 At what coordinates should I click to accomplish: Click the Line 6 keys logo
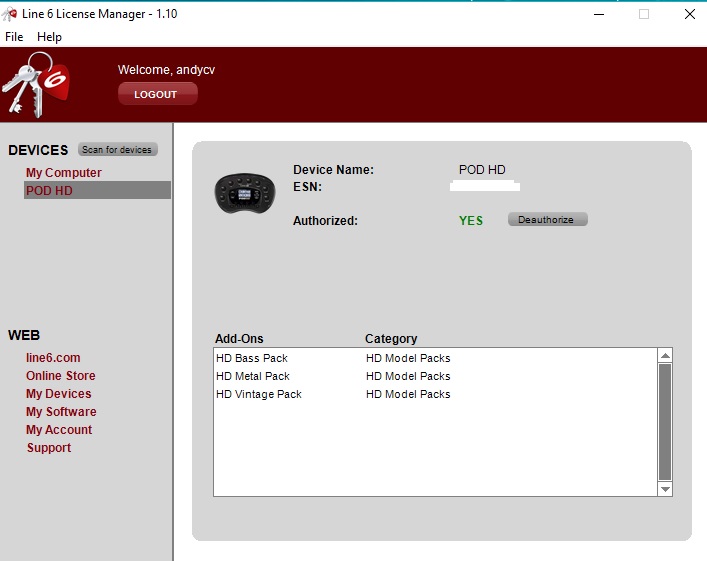click(x=36, y=84)
